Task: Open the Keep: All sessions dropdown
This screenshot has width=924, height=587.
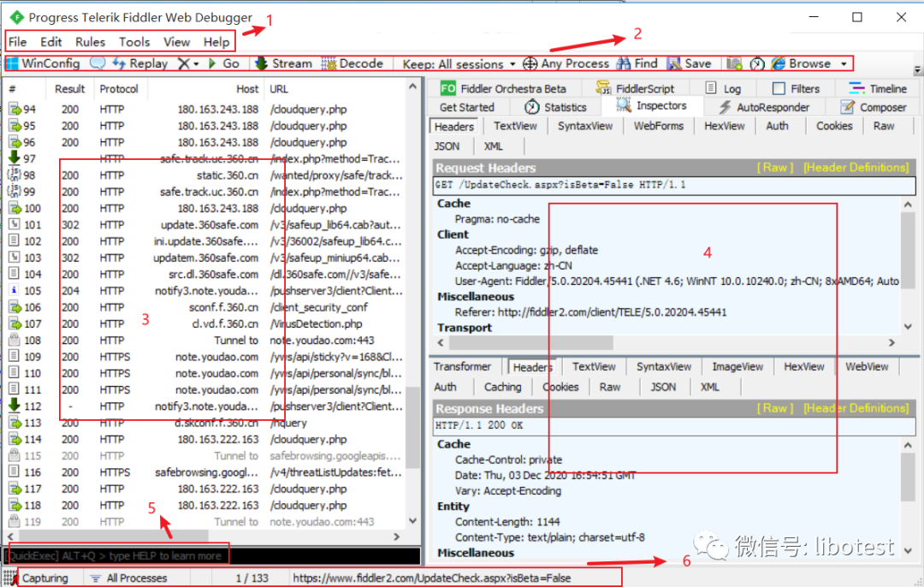Action: [459, 63]
